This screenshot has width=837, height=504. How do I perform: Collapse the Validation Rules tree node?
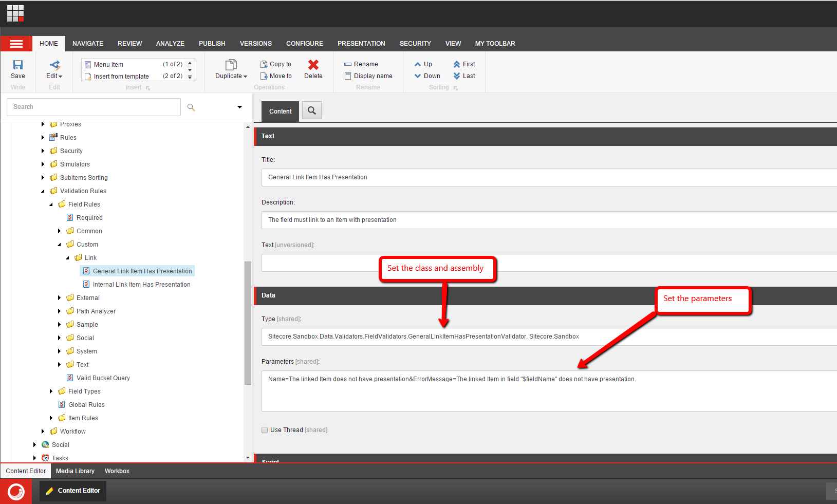(x=43, y=191)
